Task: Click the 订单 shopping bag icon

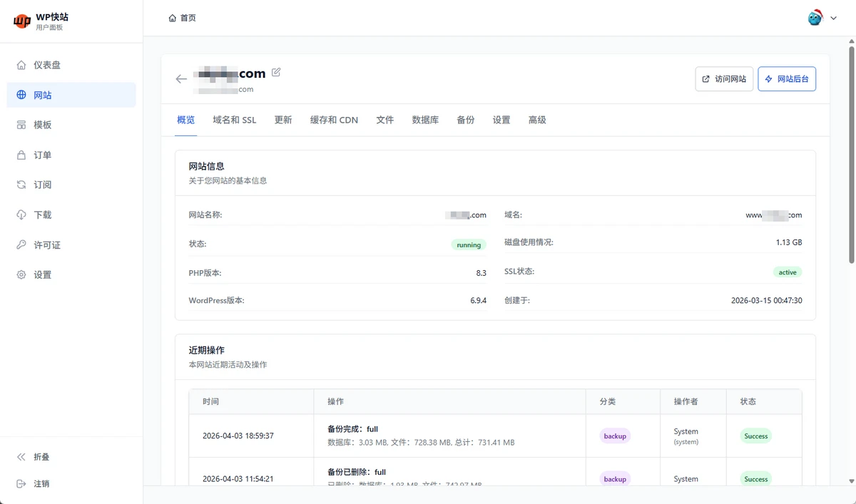Action: [21, 155]
